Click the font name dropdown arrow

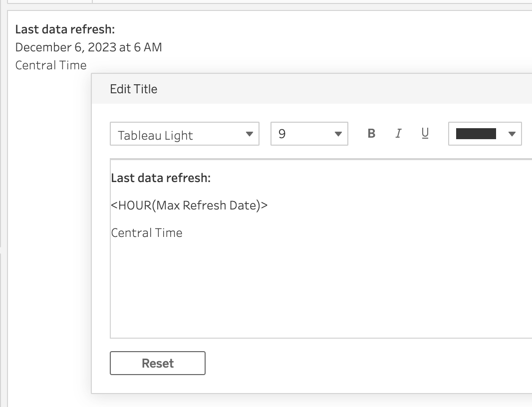(x=250, y=134)
